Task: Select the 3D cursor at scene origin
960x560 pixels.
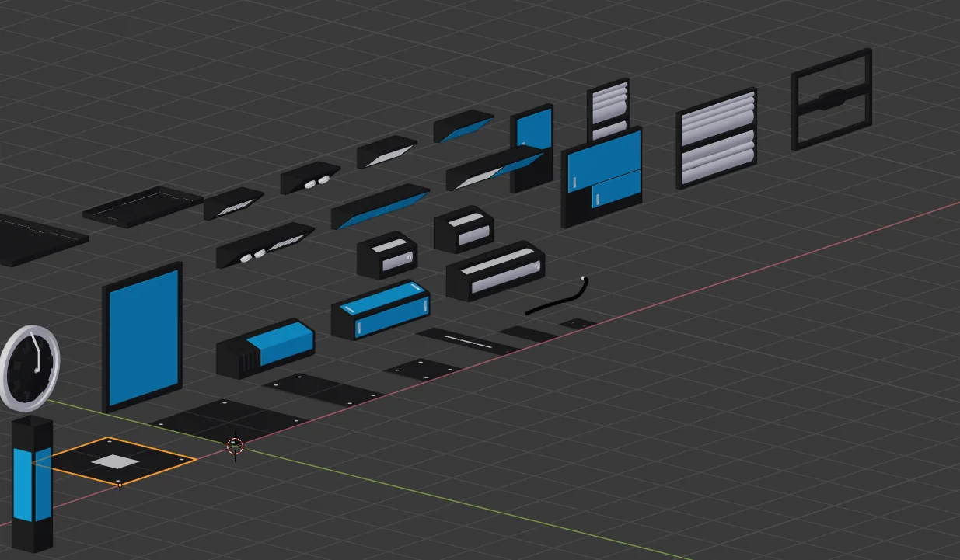Action: click(x=234, y=447)
